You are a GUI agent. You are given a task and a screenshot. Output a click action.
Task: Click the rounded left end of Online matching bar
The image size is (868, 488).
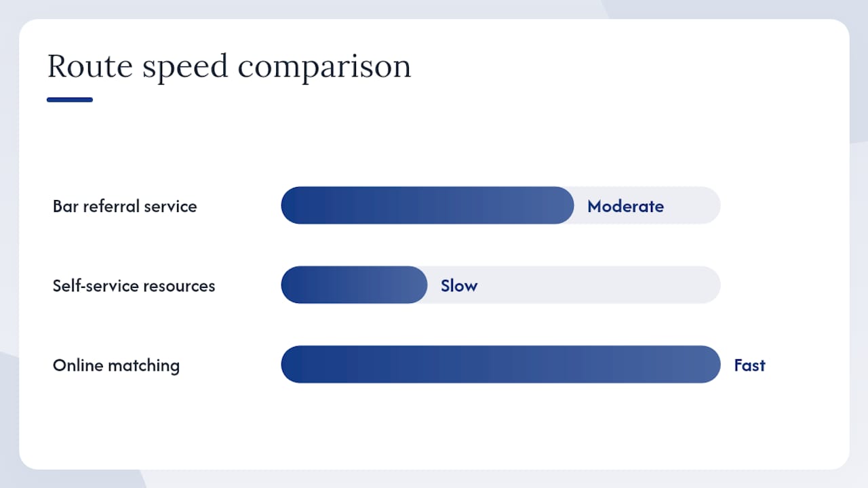[292, 365]
